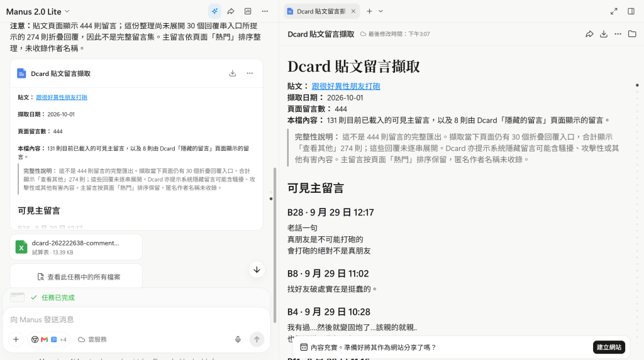
Task: Click the 可見主留言 heading in the document
Action: click(316, 188)
